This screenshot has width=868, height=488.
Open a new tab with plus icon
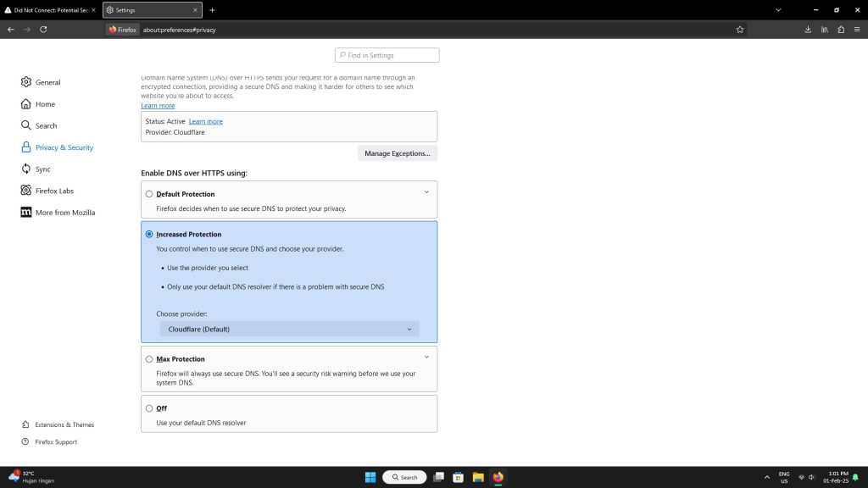point(212,10)
